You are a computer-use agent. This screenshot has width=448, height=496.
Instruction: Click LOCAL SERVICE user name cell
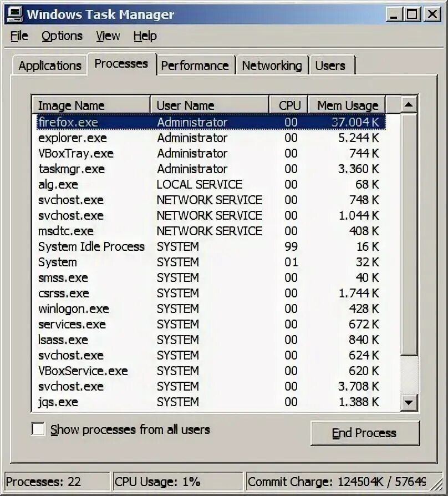[x=200, y=184]
